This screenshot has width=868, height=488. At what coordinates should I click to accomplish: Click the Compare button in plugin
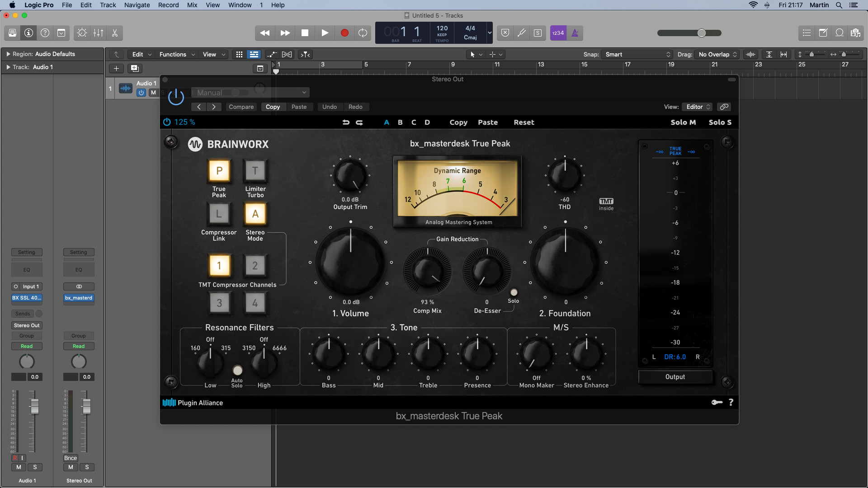[x=241, y=107]
